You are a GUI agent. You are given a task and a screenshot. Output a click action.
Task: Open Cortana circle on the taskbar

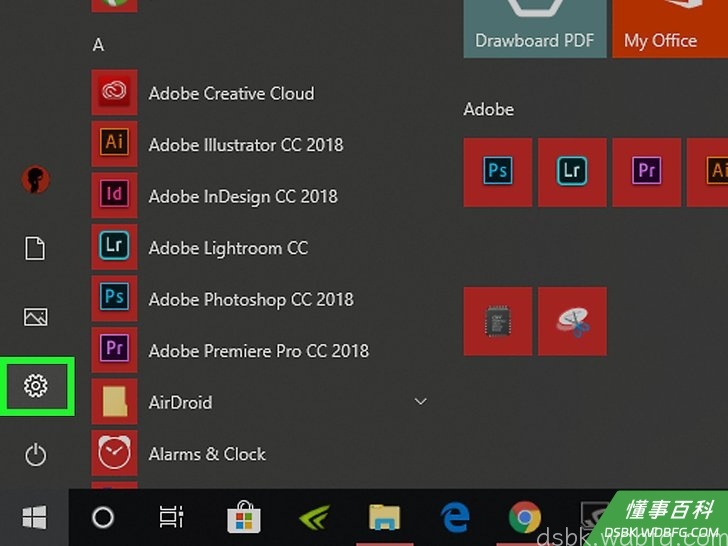click(x=103, y=517)
